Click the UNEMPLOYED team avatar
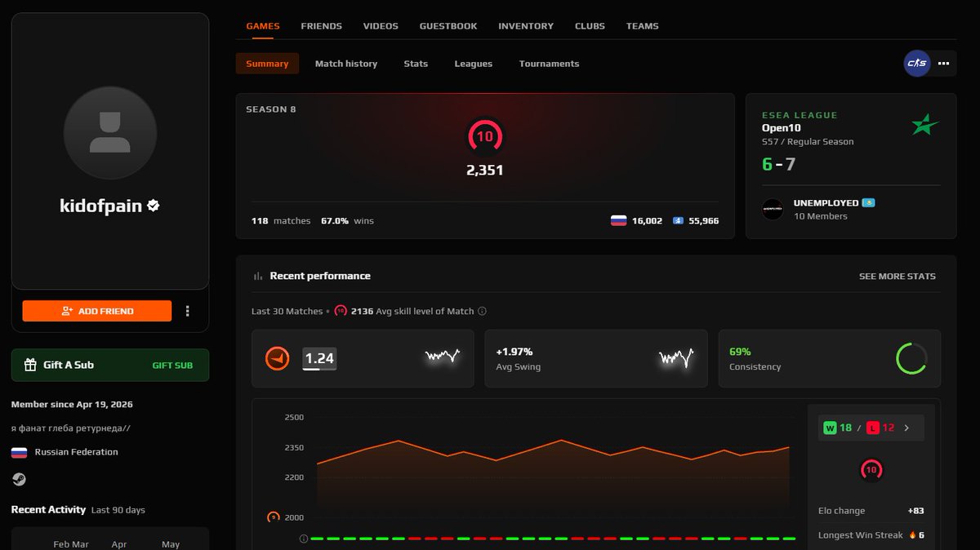Screen dimensions: 980x550 click(x=773, y=209)
